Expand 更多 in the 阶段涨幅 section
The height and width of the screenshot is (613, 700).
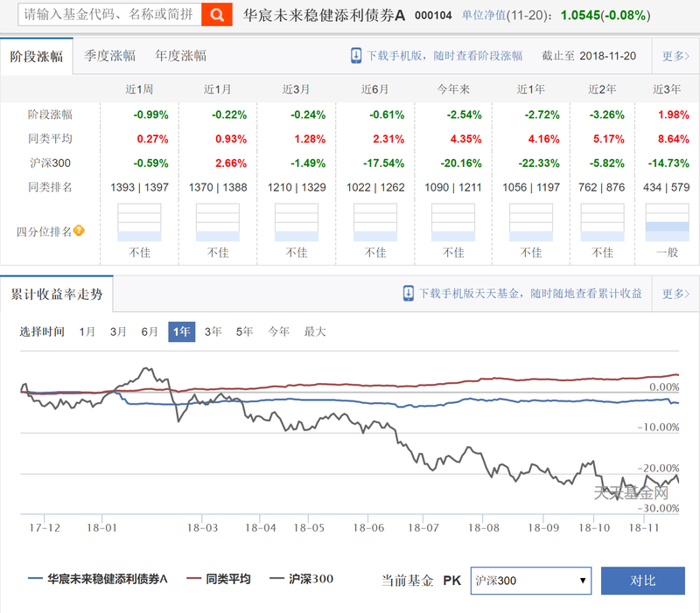tap(675, 56)
